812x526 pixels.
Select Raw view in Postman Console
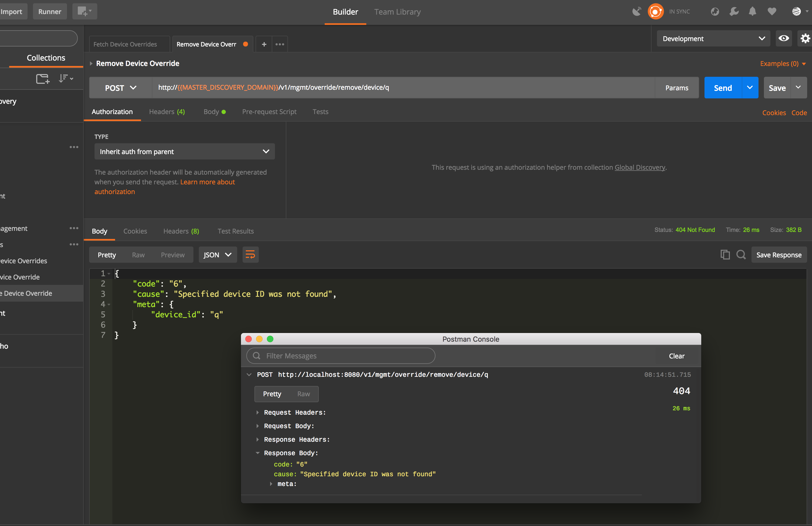point(303,394)
